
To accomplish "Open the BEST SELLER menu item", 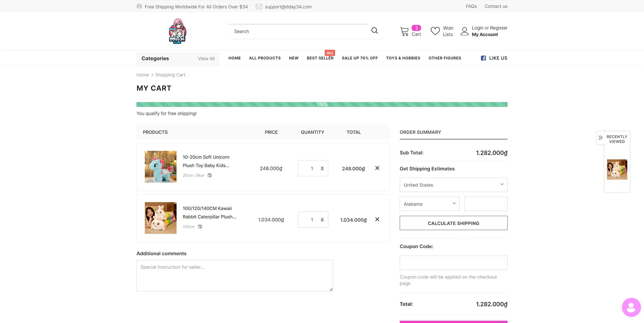I will (320, 58).
